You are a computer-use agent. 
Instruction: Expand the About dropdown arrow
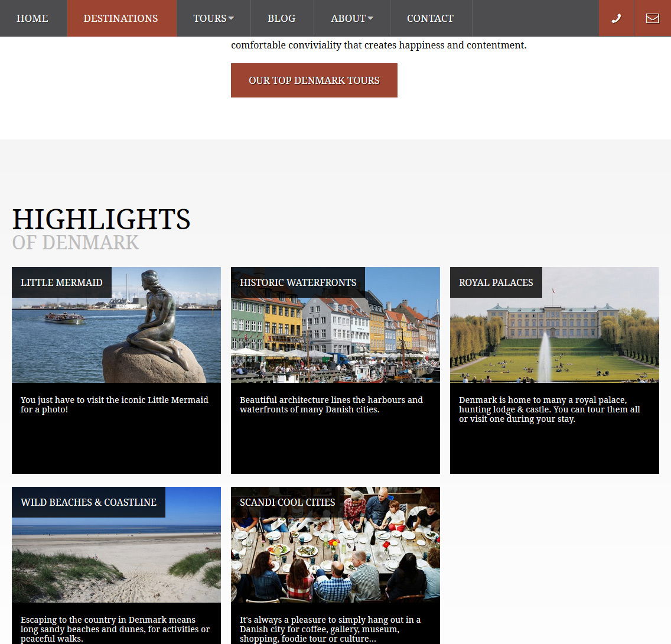[370, 18]
